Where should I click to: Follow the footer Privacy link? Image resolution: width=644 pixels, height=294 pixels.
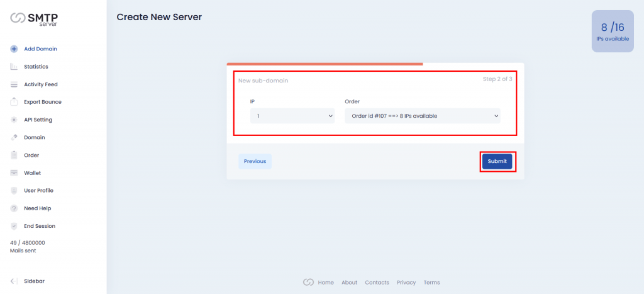tap(406, 283)
